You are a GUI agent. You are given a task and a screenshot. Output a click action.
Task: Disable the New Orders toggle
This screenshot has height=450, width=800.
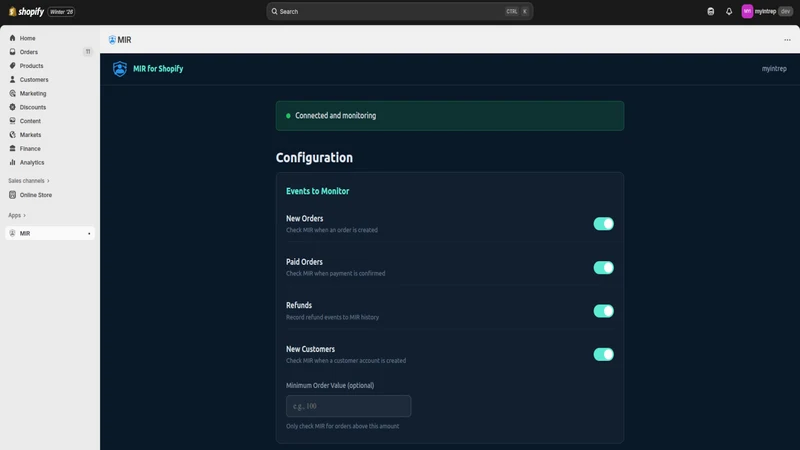604,224
